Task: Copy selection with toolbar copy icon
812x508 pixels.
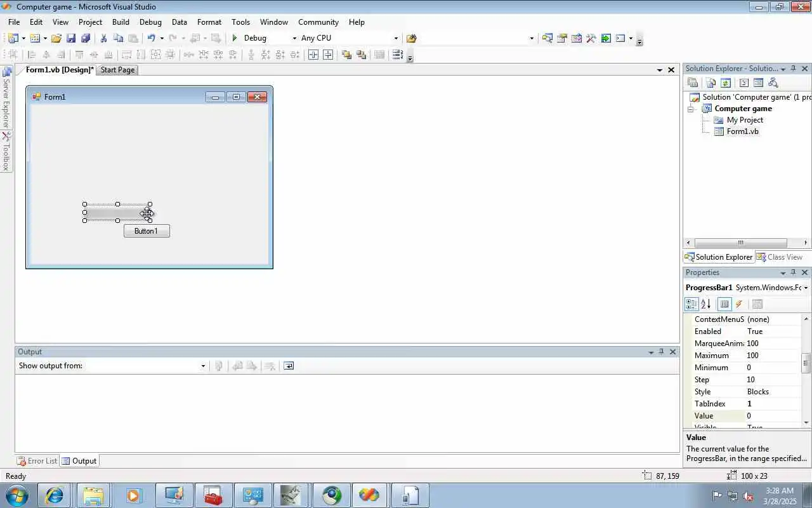Action: point(118,38)
